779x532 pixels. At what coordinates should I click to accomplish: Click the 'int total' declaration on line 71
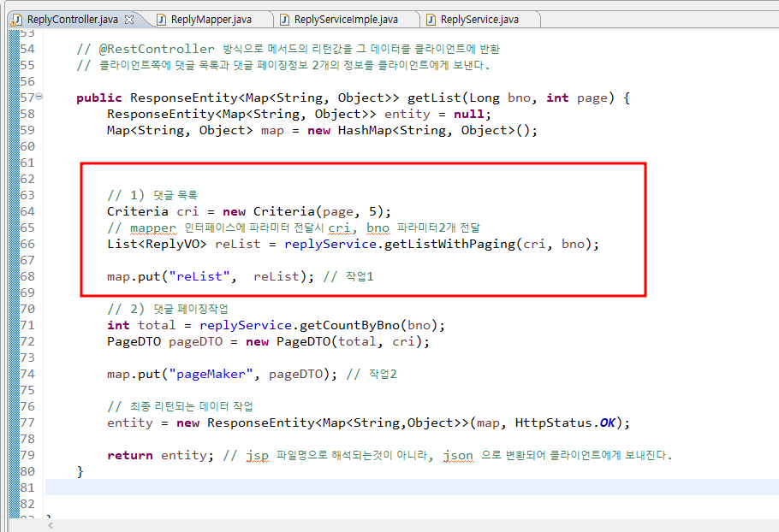[141, 325]
